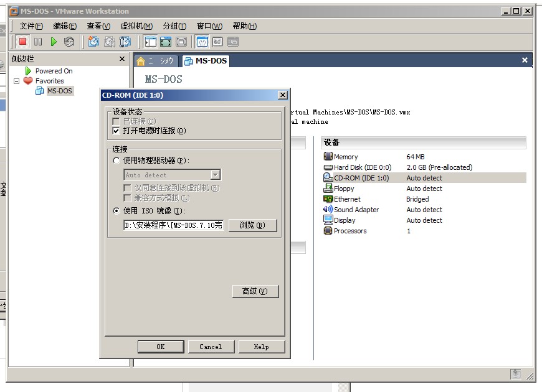Click the status bar icon at bottom right
The height and width of the screenshot is (392, 542).
516,374
